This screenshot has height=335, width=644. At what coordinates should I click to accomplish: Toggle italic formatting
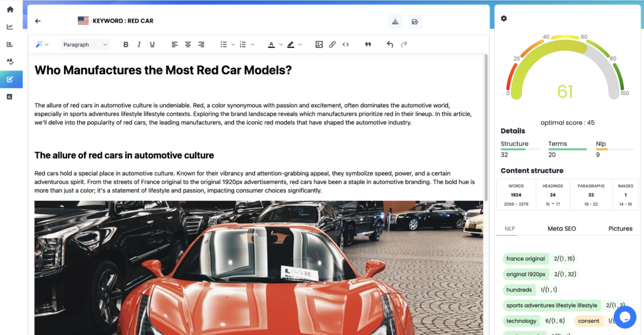(x=139, y=45)
